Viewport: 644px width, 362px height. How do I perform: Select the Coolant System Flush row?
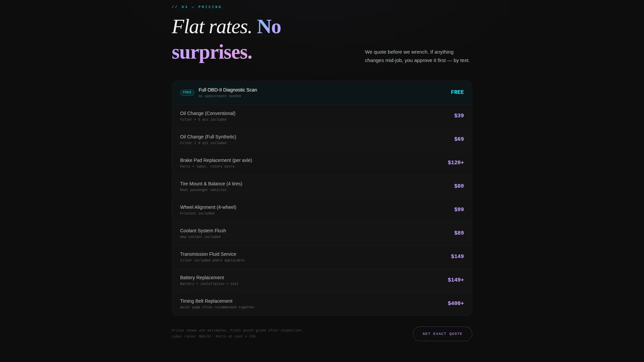322,234
